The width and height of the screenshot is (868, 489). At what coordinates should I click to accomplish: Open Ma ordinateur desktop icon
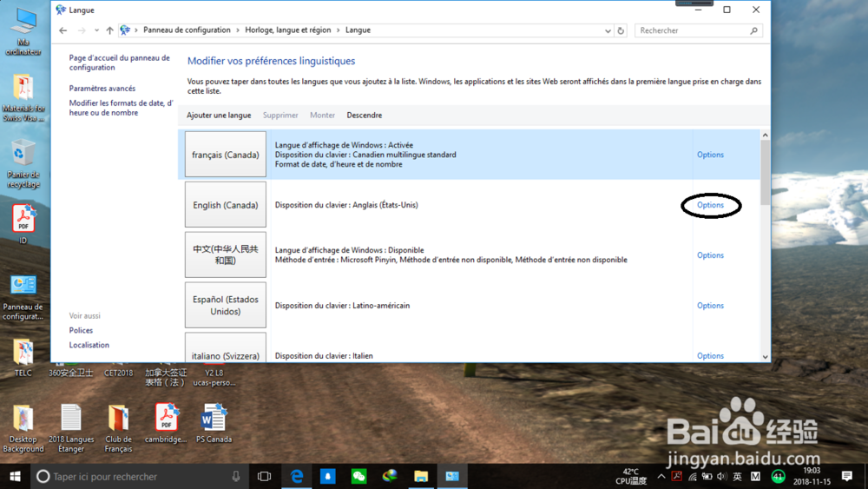click(23, 31)
